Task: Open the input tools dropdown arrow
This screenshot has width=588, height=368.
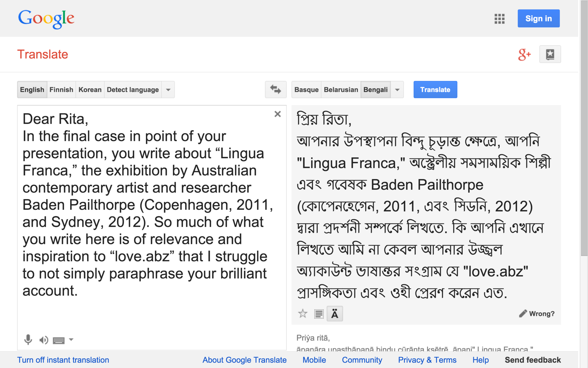Action: click(71, 339)
